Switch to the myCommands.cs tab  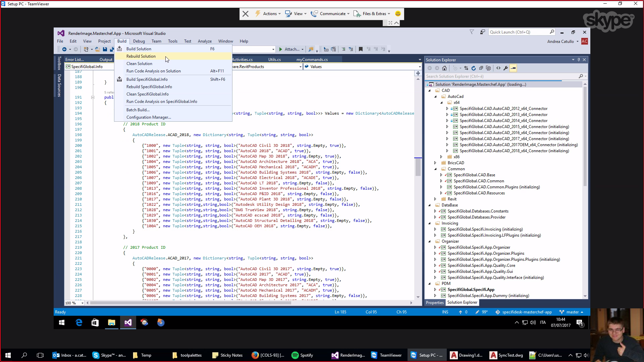[x=312, y=60]
